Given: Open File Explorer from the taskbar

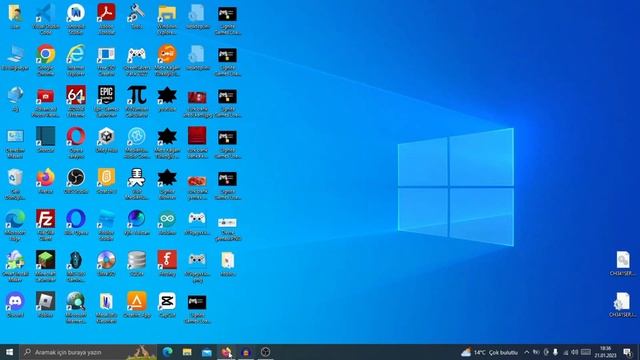Looking at the screenshot, I should [187, 352].
